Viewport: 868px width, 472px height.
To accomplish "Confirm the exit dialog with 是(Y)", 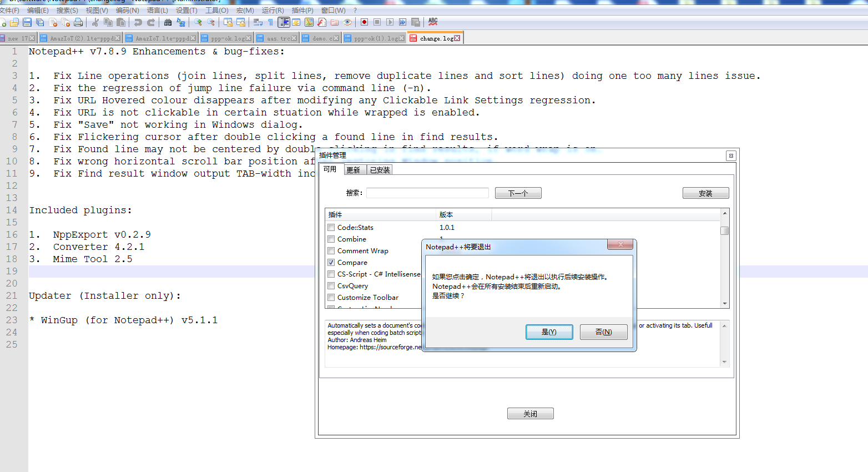I will click(x=549, y=332).
